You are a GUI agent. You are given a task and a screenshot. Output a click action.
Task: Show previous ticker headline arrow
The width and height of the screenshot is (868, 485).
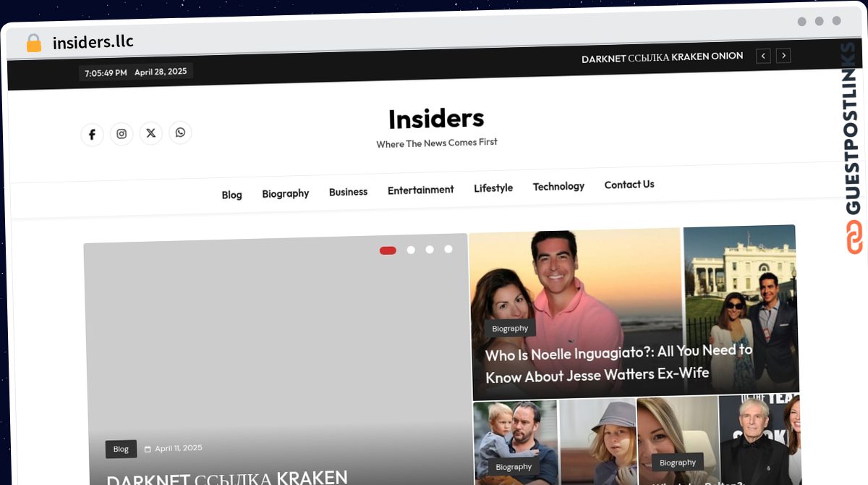[763, 56]
